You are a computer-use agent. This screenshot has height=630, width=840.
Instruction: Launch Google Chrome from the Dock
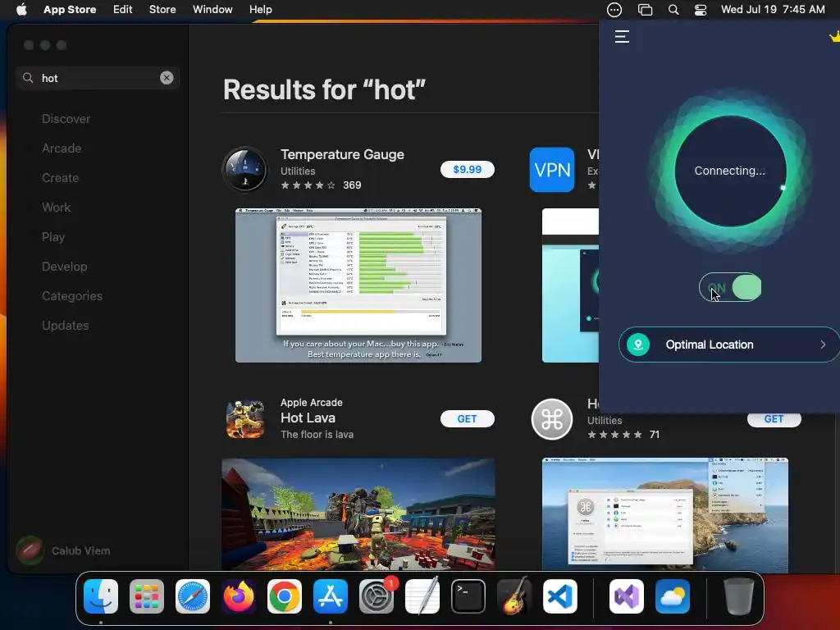(285, 596)
